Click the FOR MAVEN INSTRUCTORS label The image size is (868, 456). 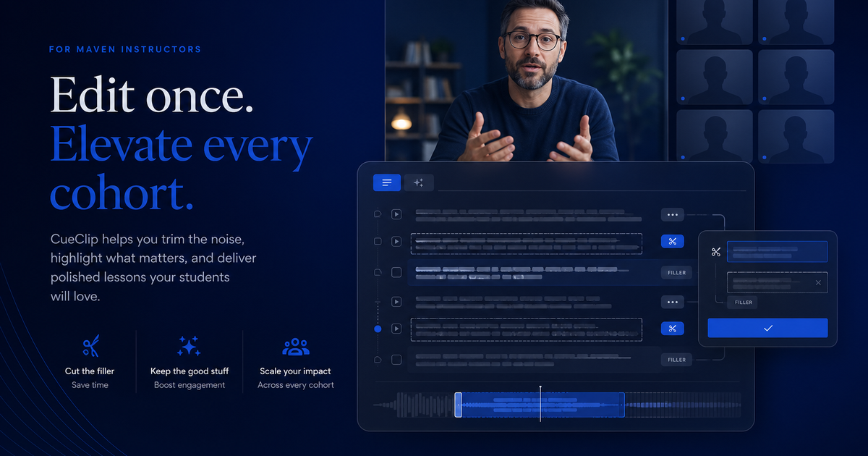click(125, 49)
